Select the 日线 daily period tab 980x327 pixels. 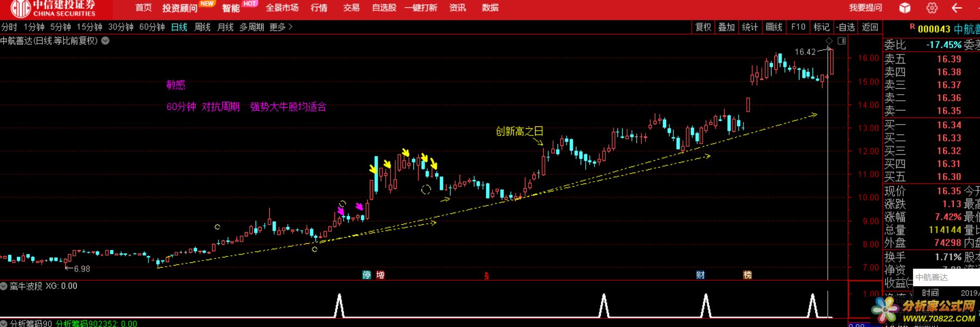click(179, 27)
